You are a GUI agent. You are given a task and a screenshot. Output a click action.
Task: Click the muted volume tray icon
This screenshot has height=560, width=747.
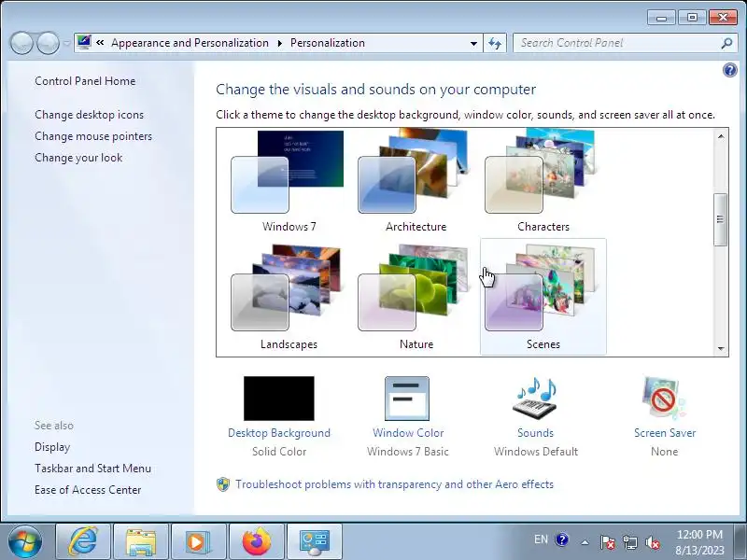tap(653, 542)
